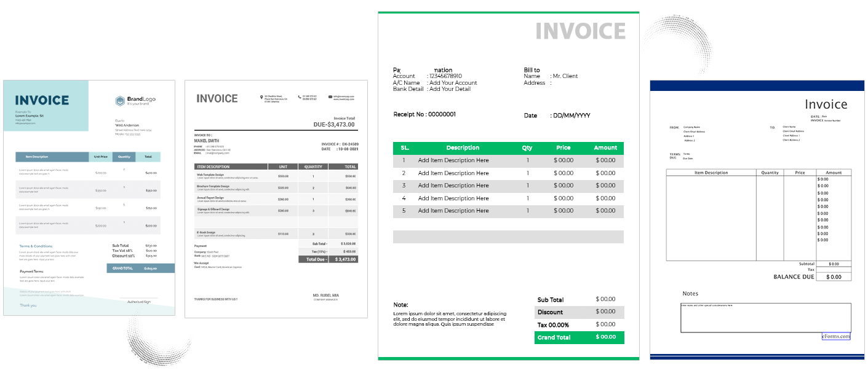Image resolution: width=868 pixels, height=373 pixels.
Task: Click account number '12345678910'
Action: pos(445,76)
